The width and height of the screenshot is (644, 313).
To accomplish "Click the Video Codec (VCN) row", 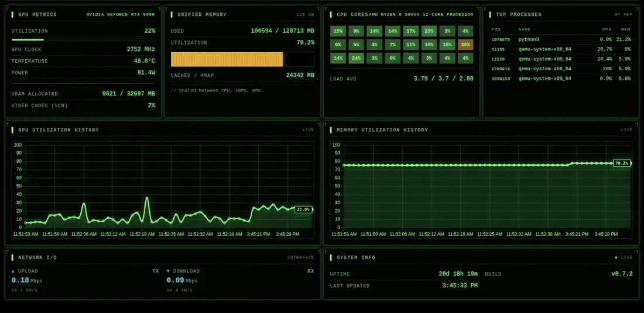I will tap(83, 106).
